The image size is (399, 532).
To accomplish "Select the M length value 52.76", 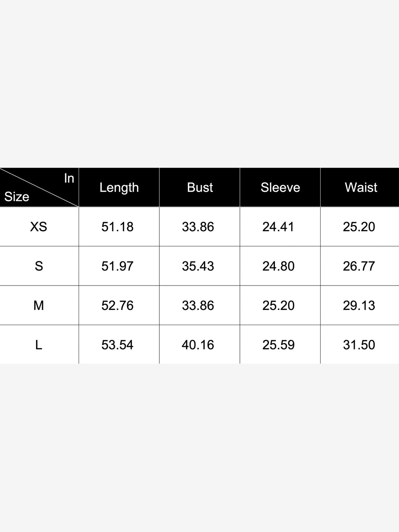I will coord(117,306).
